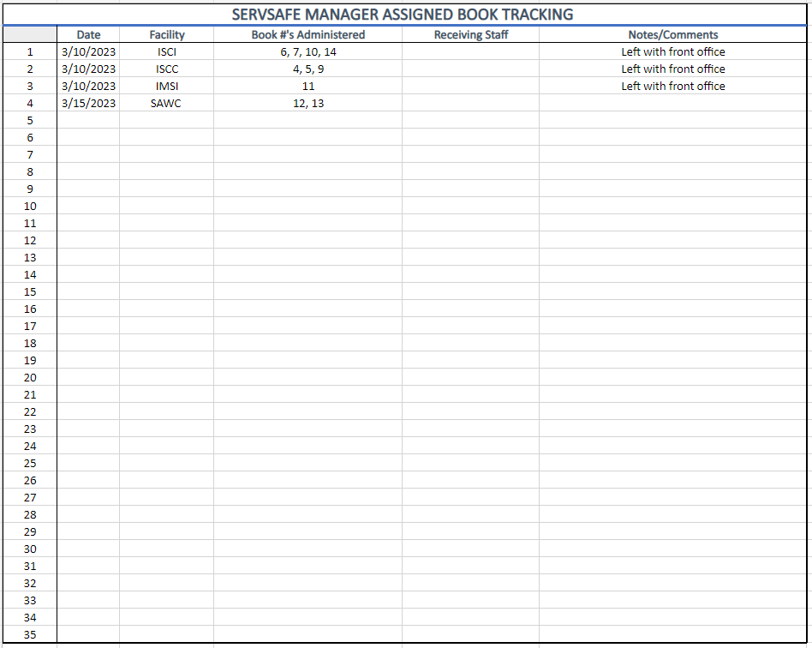Click the cell with books 12, 13
The height and width of the screenshot is (648, 812).
click(x=308, y=104)
